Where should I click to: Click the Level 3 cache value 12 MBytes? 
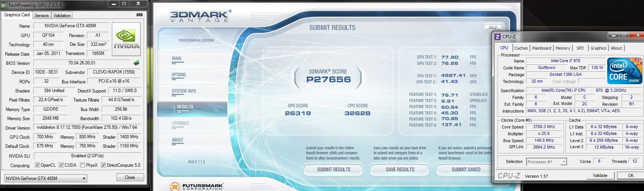[x=604, y=147]
